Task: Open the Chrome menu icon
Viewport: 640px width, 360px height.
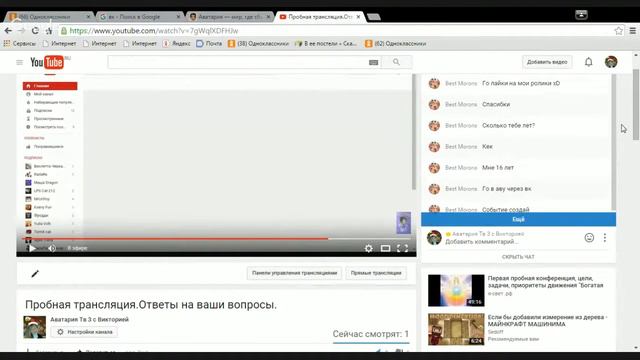Action: [633, 31]
